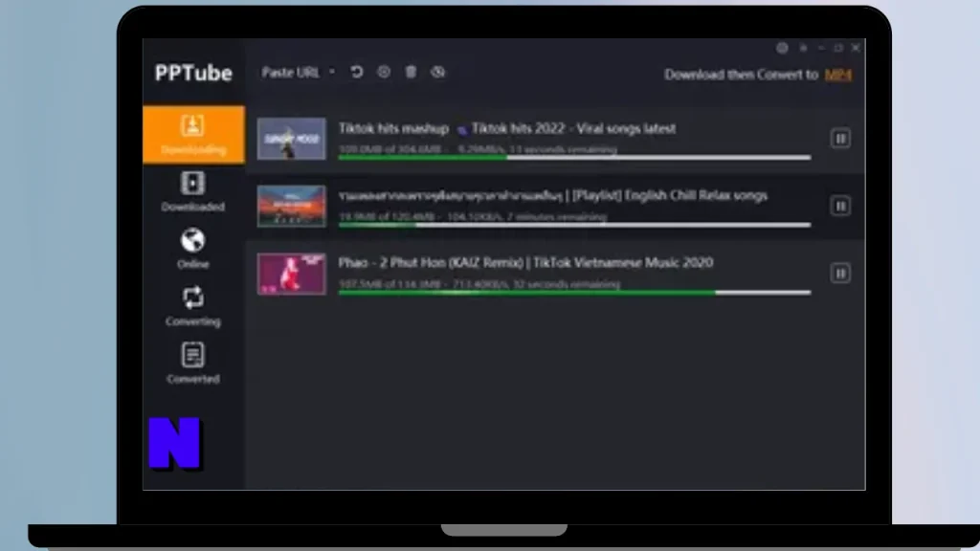
Task: Minimize the PPTube window
Action: 821,48
